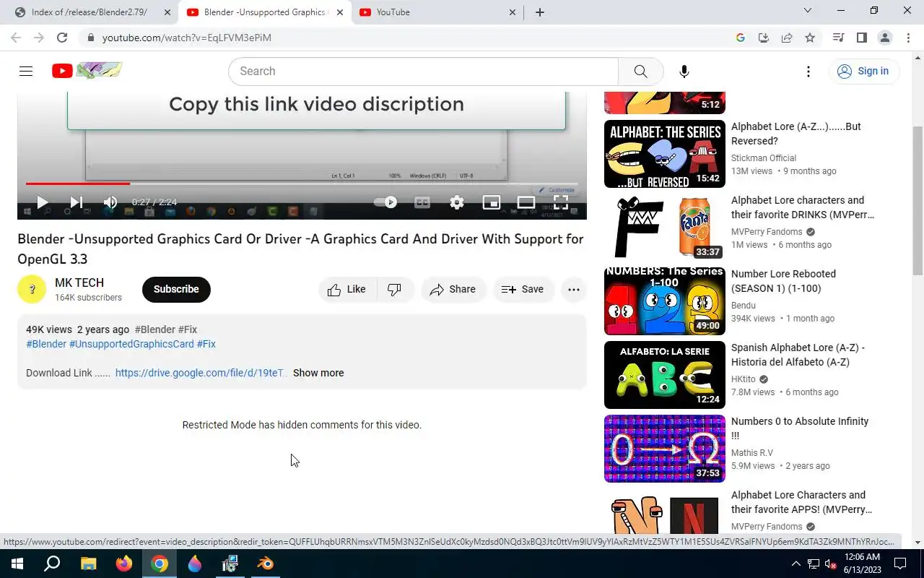Viewport: 924px width, 578px height.
Task: Click into the YouTube search field
Action: pos(423,72)
